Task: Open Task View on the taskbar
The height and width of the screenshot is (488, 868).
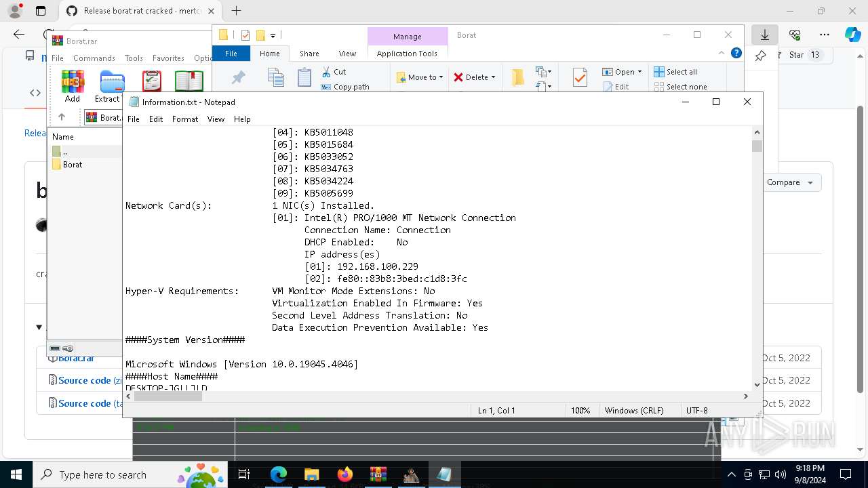Action: [244, 474]
